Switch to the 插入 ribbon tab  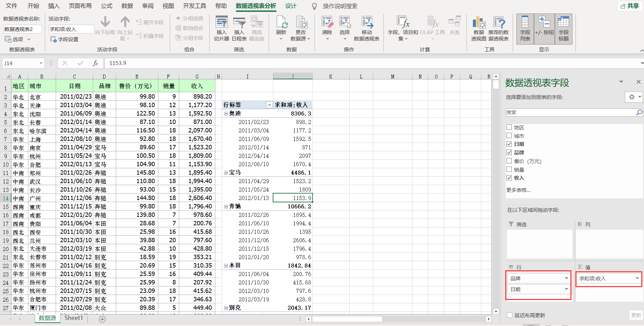point(54,6)
